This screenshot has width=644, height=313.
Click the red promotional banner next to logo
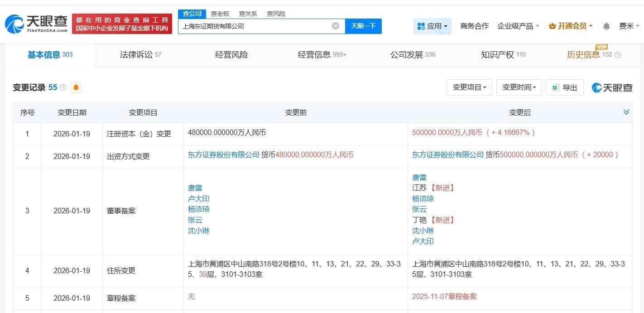pos(122,24)
